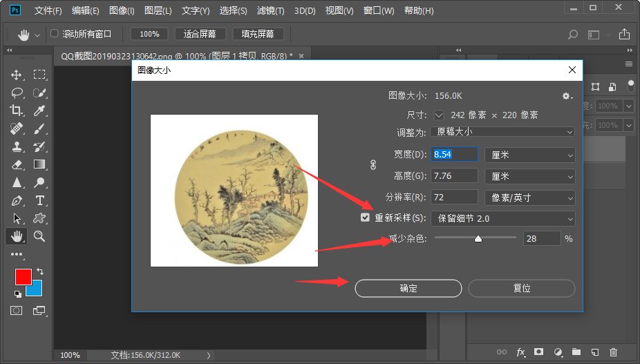The height and width of the screenshot is (364, 640).
Task: Open the resample method Preserve Details 2.0 dropdown
Action: pyautogui.click(x=503, y=219)
